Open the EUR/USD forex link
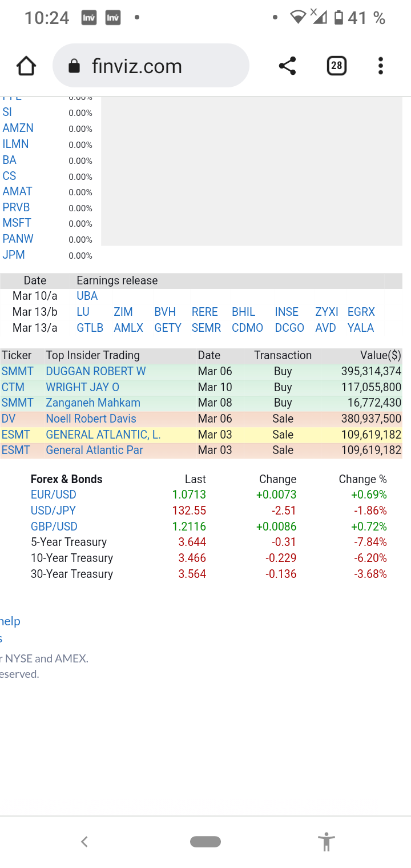This screenshot has height=868, width=411. [54, 495]
